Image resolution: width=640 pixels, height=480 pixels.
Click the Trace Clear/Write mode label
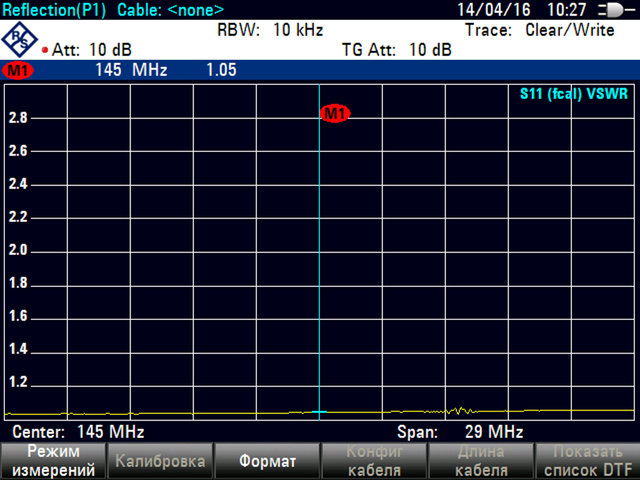539,30
